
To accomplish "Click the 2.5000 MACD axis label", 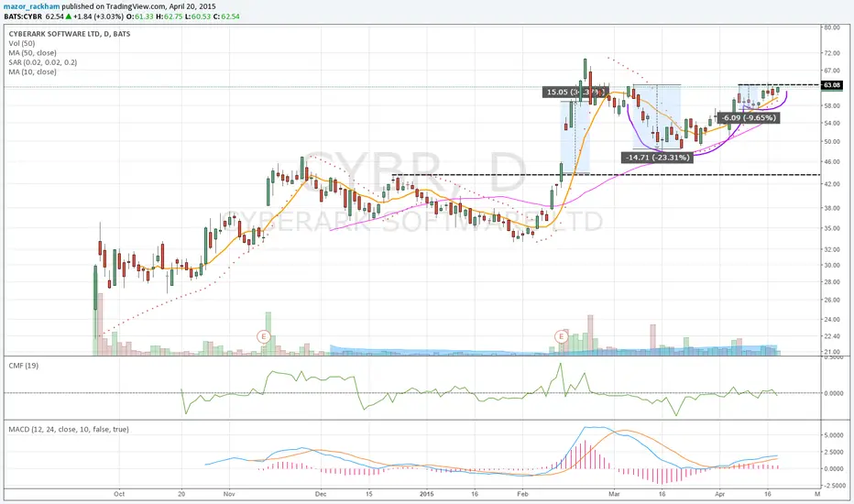I will (834, 453).
